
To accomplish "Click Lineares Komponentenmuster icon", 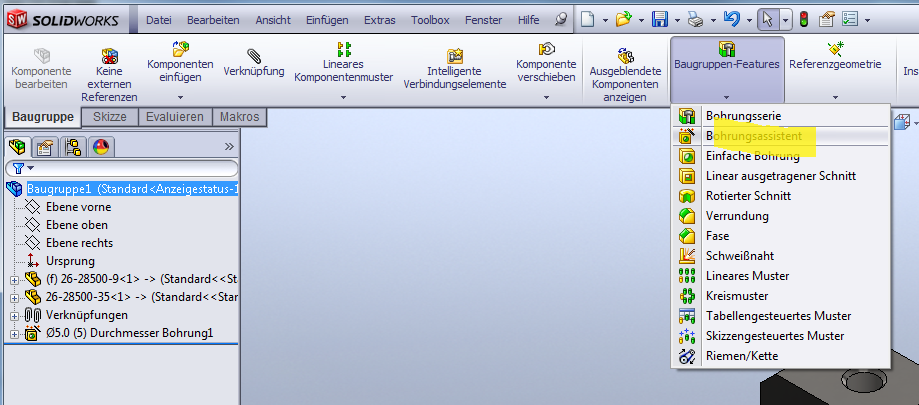I will 343,49.
